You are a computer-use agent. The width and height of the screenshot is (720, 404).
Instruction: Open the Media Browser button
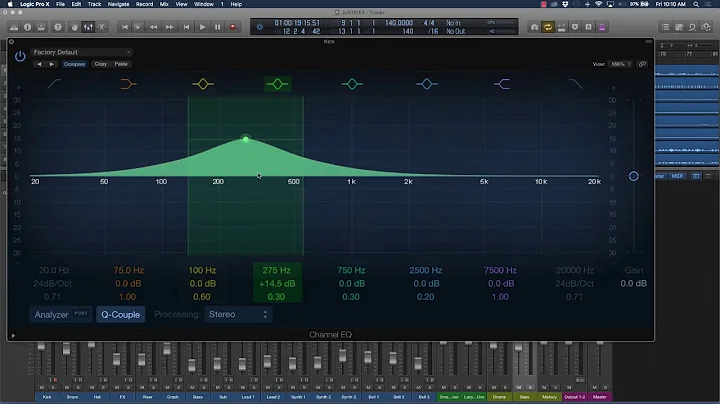click(706, 27)
